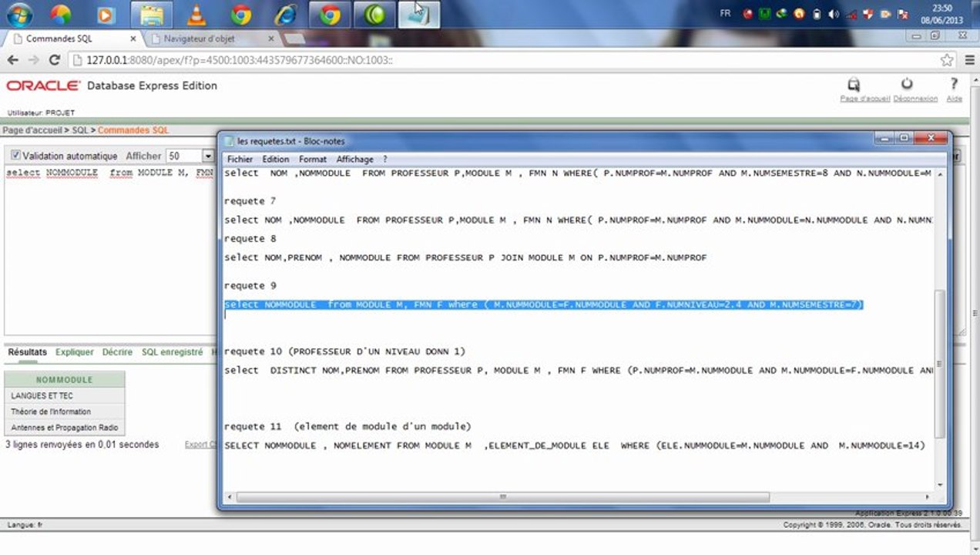Click Chrome's forward arrow
This screenshot has height=555, width=980.
pyautogui.click(x=34, y=60)
